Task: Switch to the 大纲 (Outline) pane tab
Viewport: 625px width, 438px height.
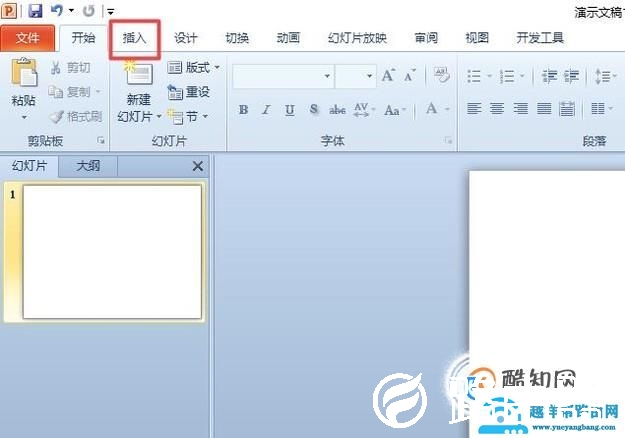Action: point(88,166)
